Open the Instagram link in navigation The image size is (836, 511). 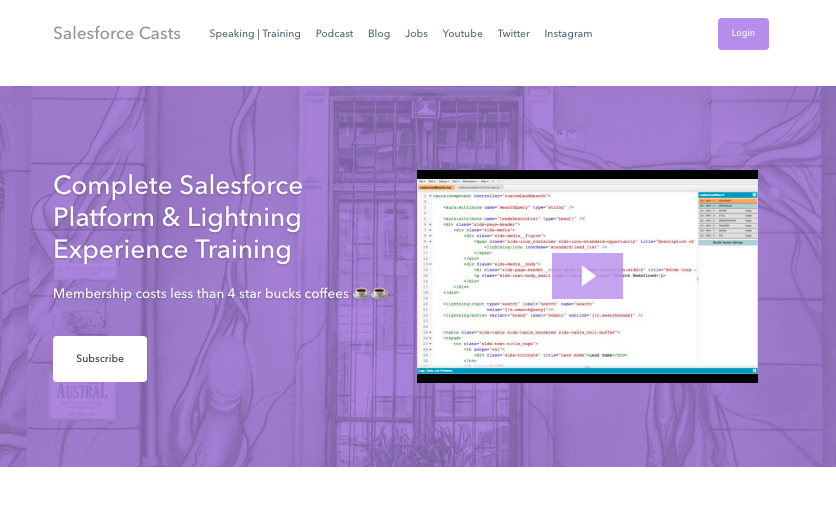(x=568, y=34)
